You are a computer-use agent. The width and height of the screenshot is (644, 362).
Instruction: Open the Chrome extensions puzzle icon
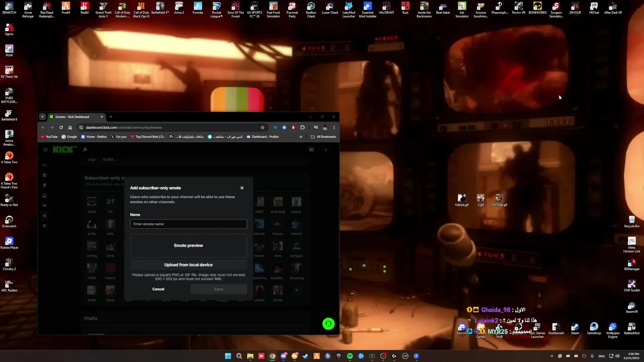(302, 128)
